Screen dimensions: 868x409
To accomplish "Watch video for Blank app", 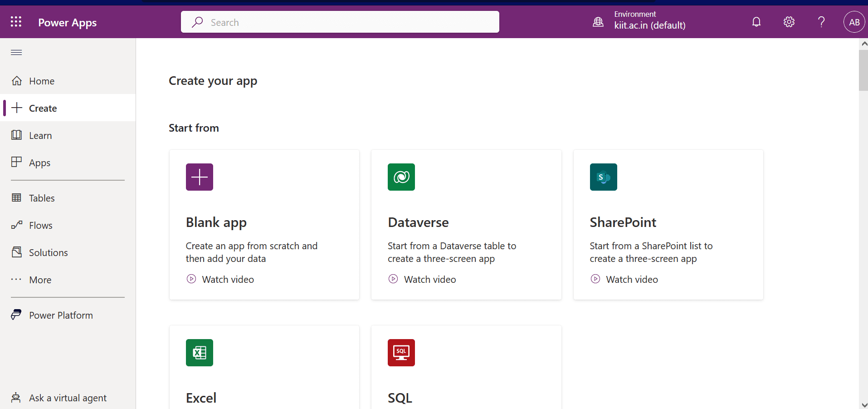I will tap(227, 280).
